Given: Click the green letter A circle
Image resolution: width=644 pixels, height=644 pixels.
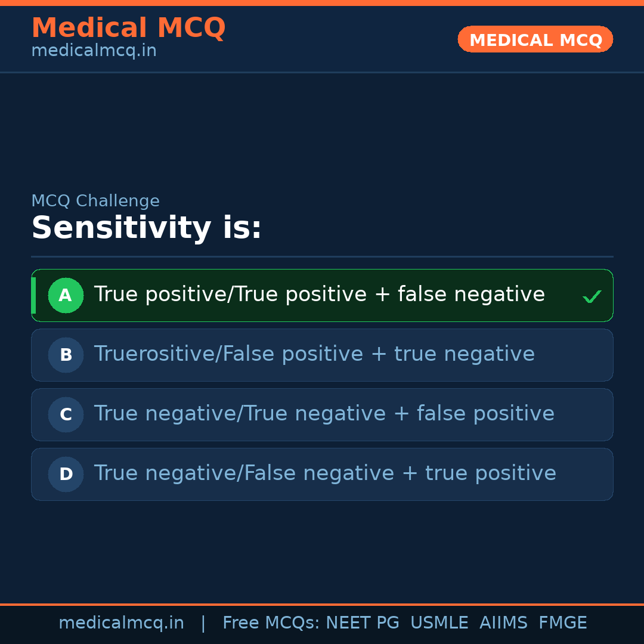Looking at the screenshot, I should coord(66,296).
